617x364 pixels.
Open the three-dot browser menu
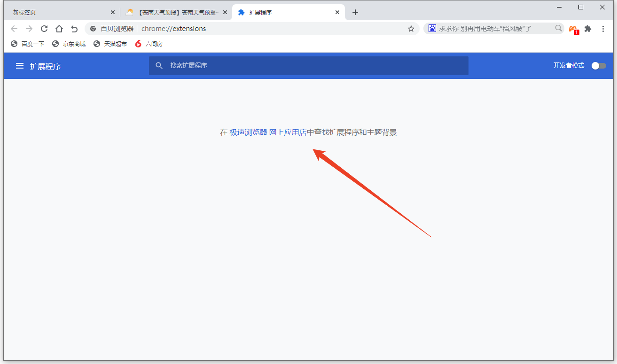tap(603, 29)
